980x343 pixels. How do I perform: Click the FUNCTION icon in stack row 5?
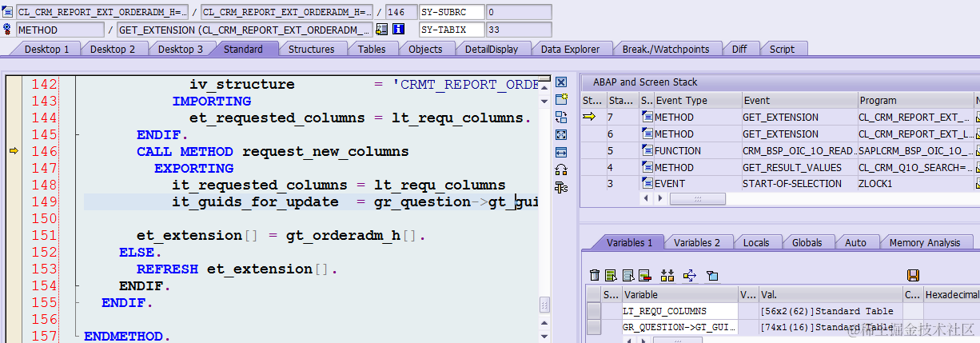pyautogui.click(x=647, y=150)
